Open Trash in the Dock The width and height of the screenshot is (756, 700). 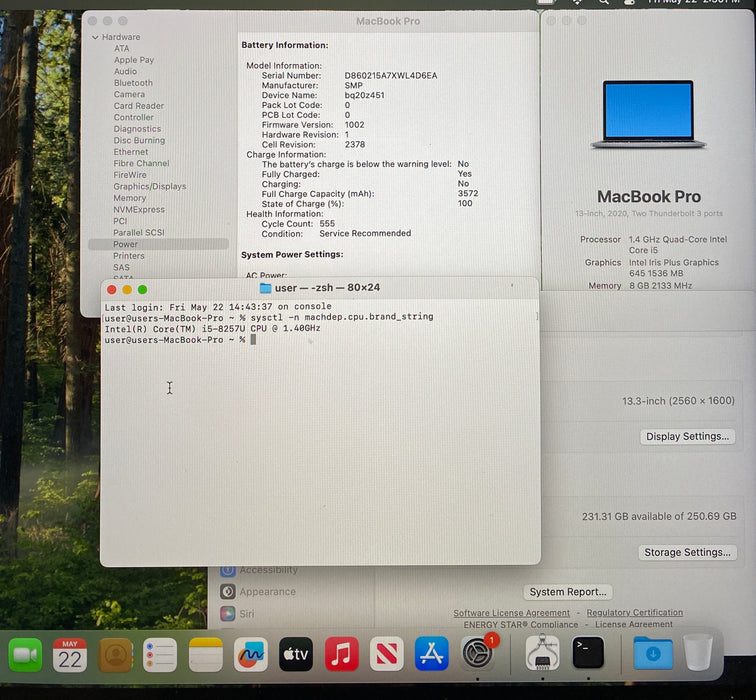pyautogui.click(x=698, y=652)
